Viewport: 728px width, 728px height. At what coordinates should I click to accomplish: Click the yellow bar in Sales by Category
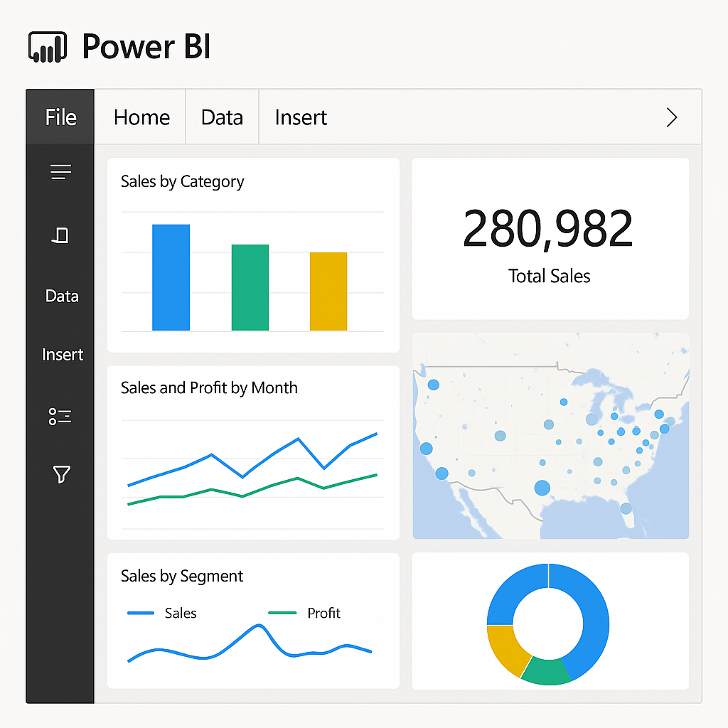tap(328, 291)
